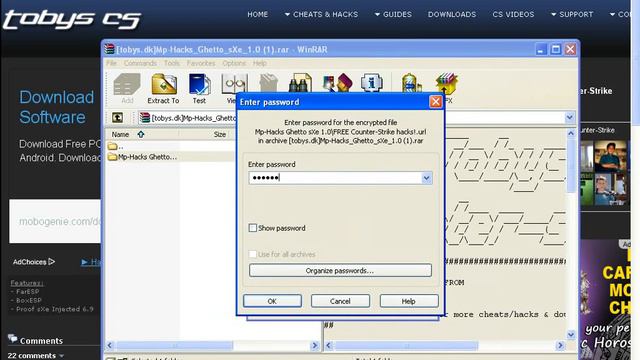Click the Organize passwords button
The height and width of the screenshot is (360, 640).
(x=340, y=270)
